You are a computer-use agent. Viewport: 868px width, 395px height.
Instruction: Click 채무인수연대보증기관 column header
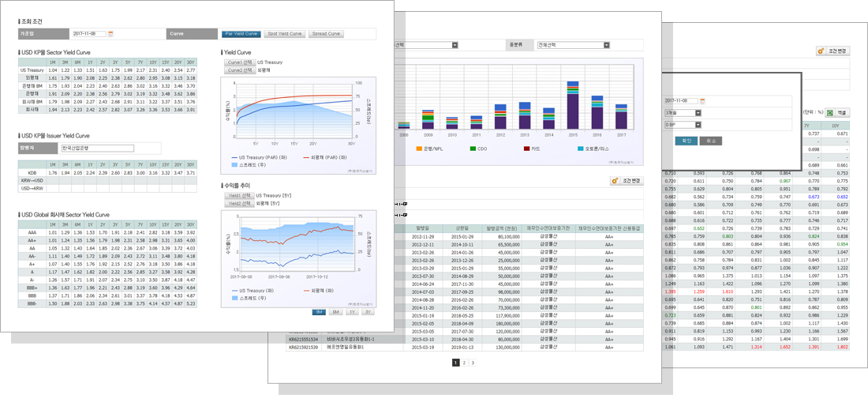pyautogui.click(x=550, y=228)
